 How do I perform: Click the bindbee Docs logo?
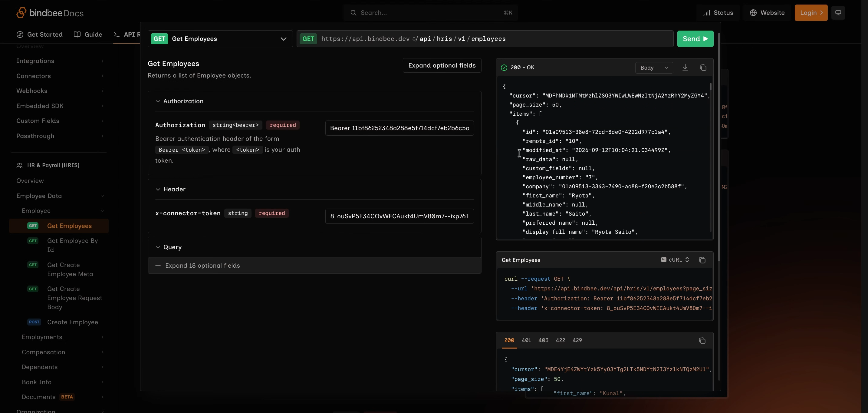[50, 13]
